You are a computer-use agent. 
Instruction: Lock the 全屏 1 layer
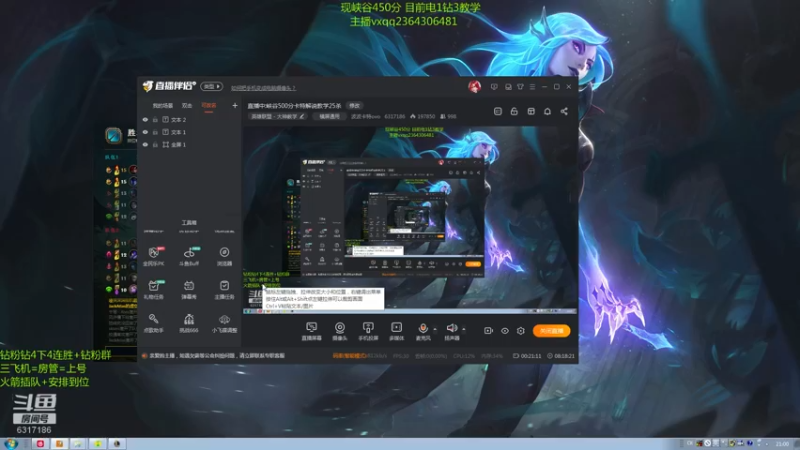155,145
